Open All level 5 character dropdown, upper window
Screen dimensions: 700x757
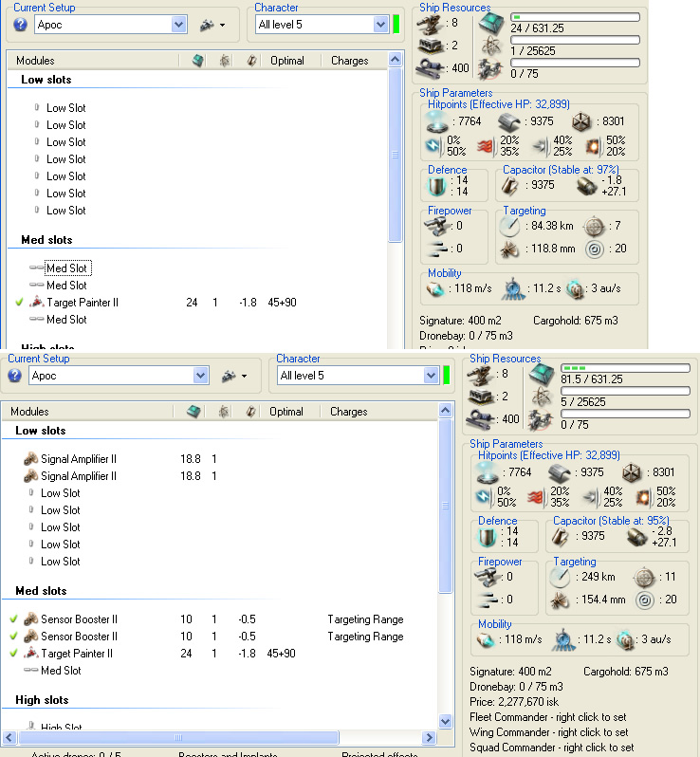(381, 24)
